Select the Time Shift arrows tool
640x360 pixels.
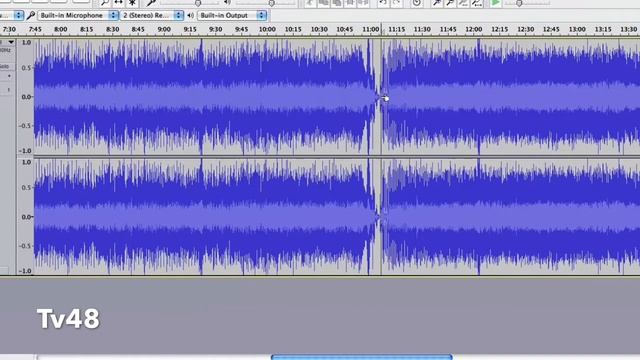tap(118, 3)
